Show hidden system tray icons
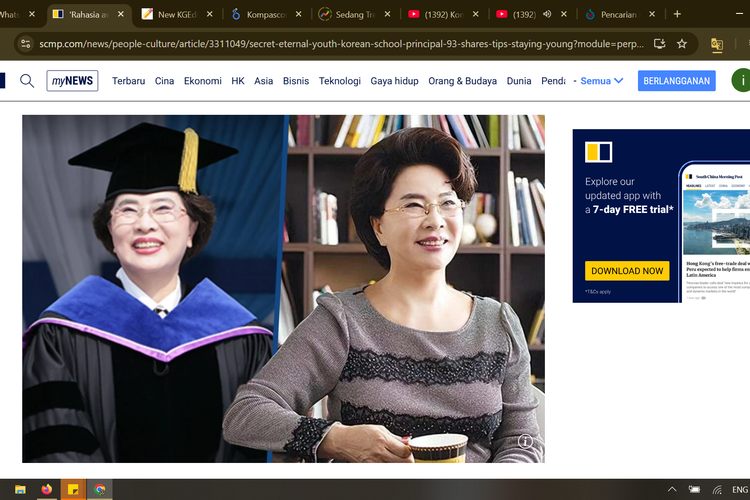Screen dimensions: 750x500 (671, 489)
